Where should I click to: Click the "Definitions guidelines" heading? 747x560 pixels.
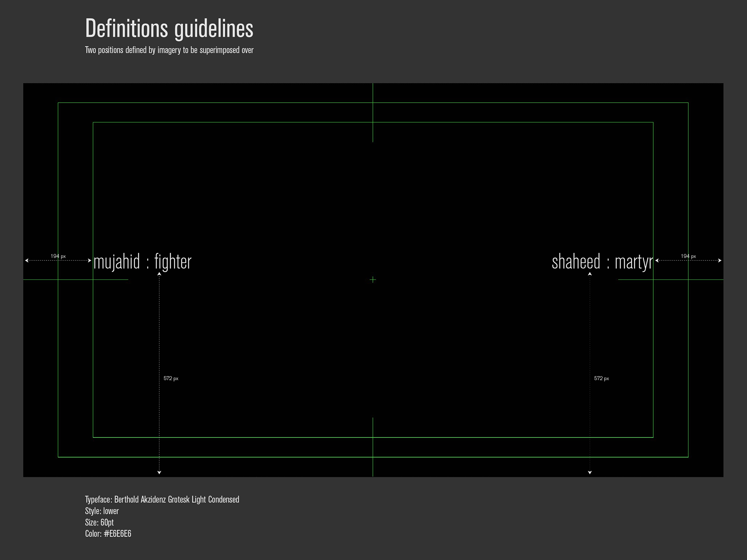click(169, 29)
